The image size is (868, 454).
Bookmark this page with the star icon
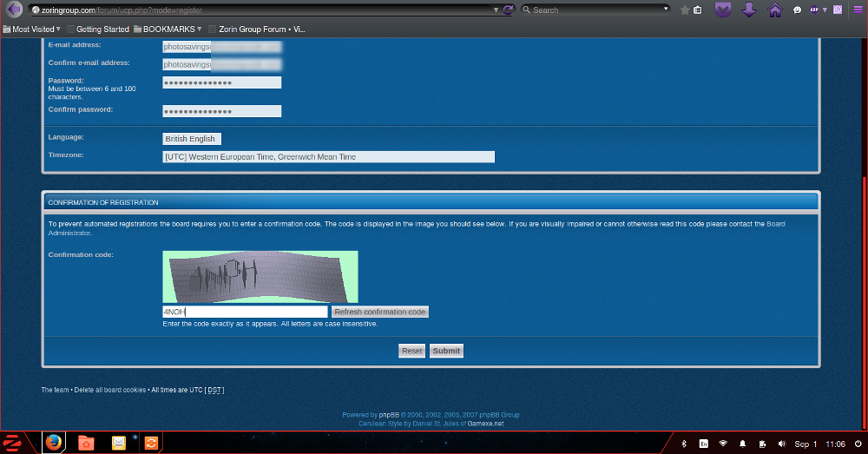coord(685,10)
